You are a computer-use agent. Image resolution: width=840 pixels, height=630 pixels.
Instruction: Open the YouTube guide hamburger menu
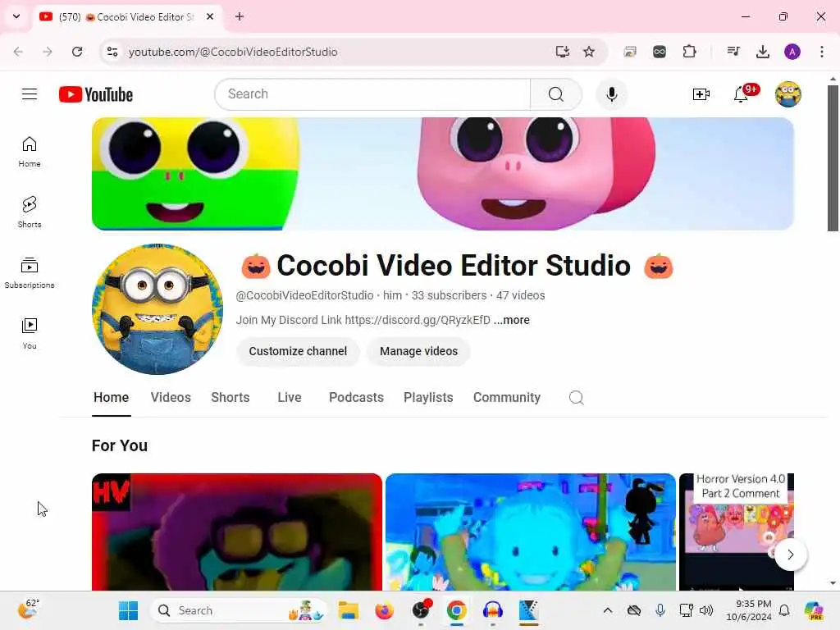(30, 94)
